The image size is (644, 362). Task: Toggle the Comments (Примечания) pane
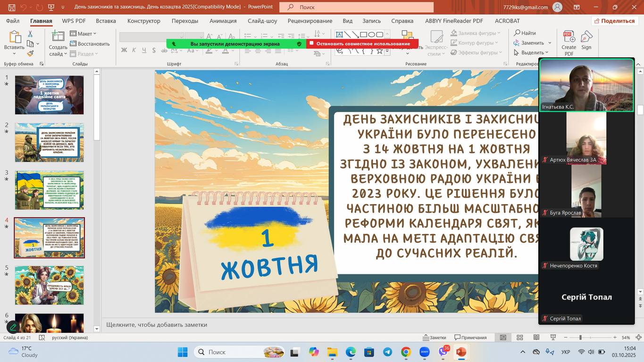click(x=470, y=337)
